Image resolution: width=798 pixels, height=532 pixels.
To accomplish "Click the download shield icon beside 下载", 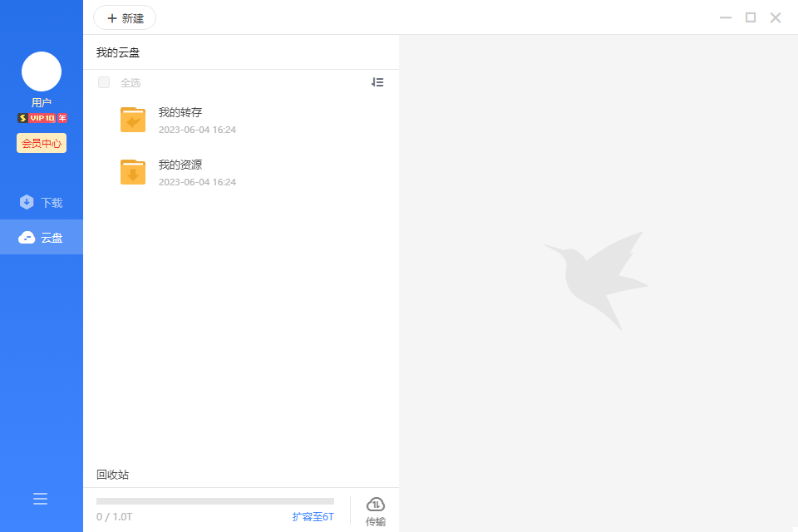I will click(27, 202).
